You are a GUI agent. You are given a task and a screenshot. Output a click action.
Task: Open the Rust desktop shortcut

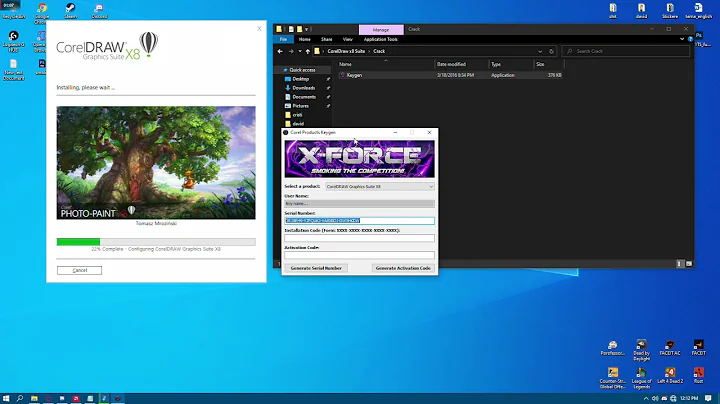pos(698,375)
